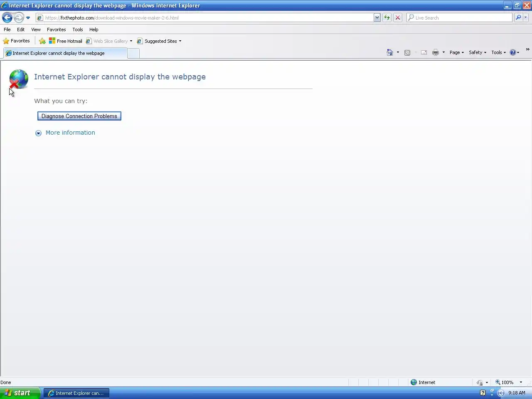532x399 pixels.
Task: Expand the address bar URL history dropdown
Action: coord(377,17)
